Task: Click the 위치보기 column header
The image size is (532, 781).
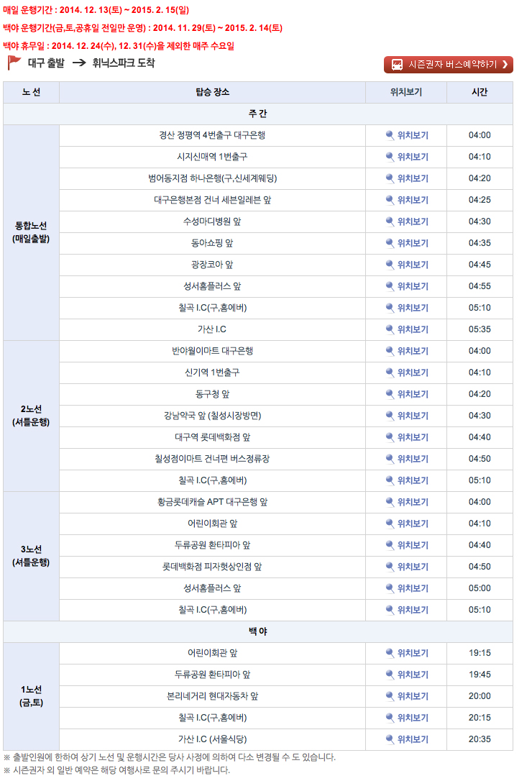Action: 406,92
